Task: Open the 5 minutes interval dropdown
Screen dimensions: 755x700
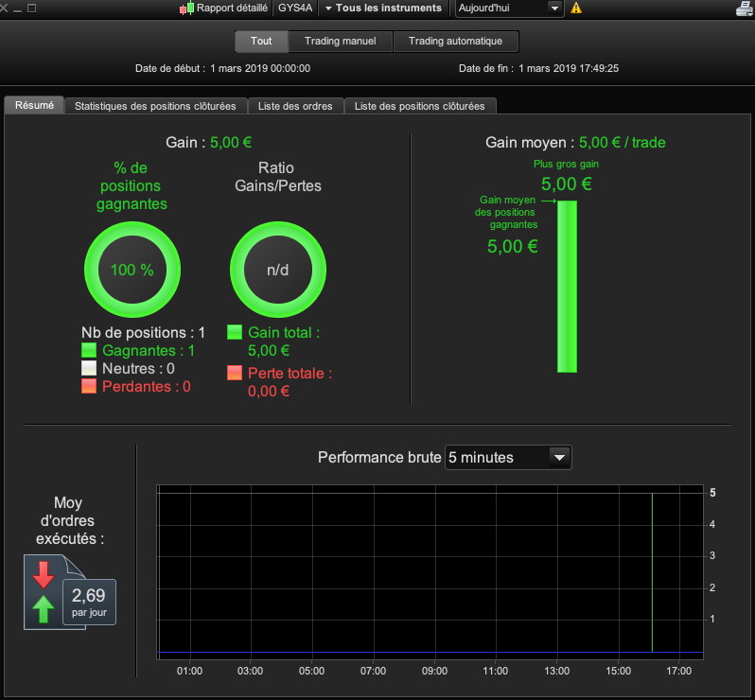Action: [x=508, y=457]
